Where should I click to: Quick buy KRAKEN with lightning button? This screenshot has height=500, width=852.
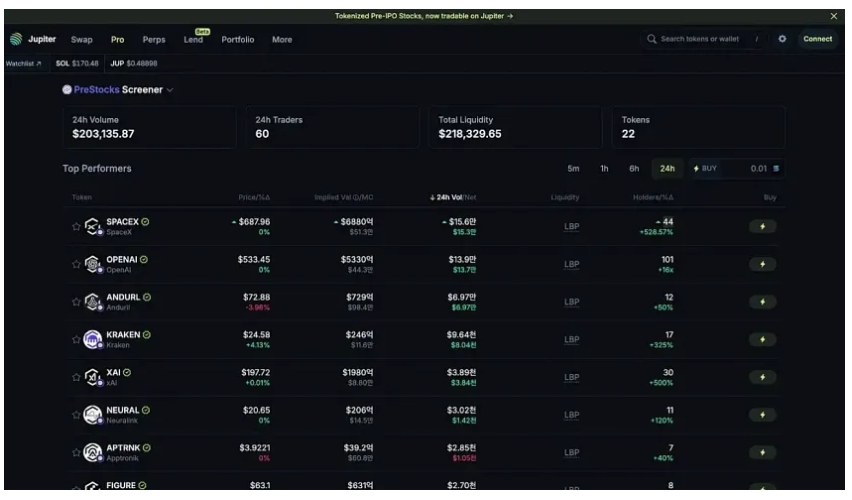pos(762,340)
